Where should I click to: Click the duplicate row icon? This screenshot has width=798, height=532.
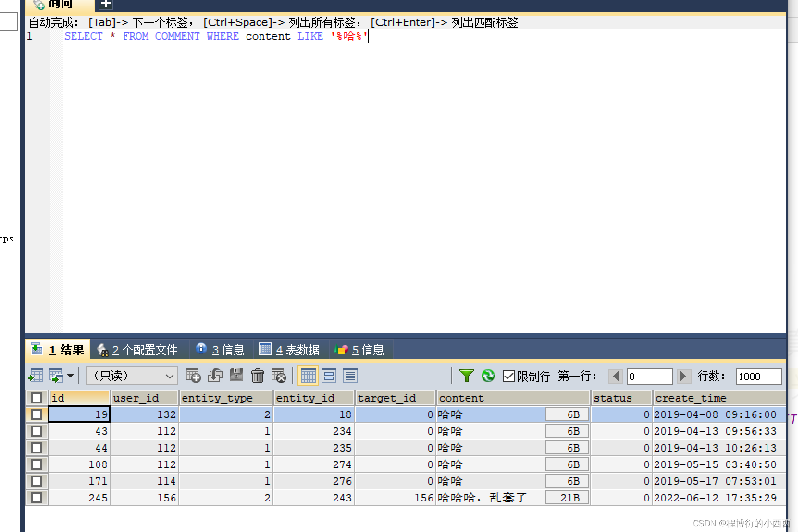pos(215,376)
